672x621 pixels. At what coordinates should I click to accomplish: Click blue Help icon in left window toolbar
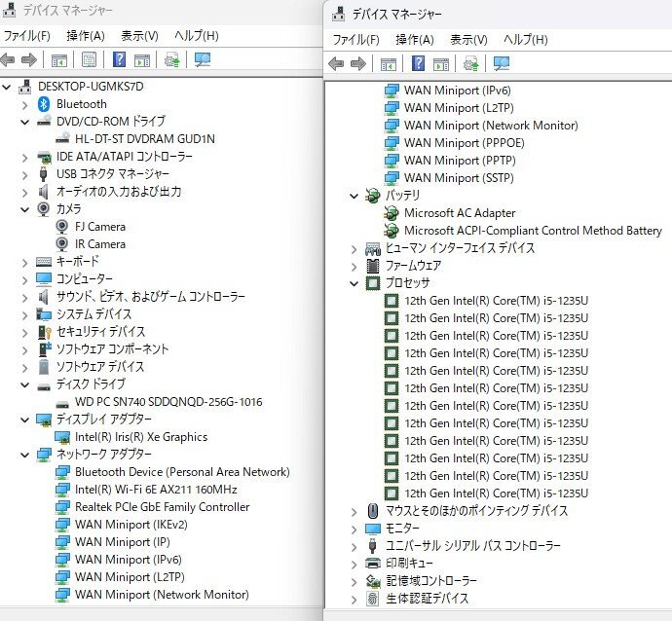tap(119, 59)
